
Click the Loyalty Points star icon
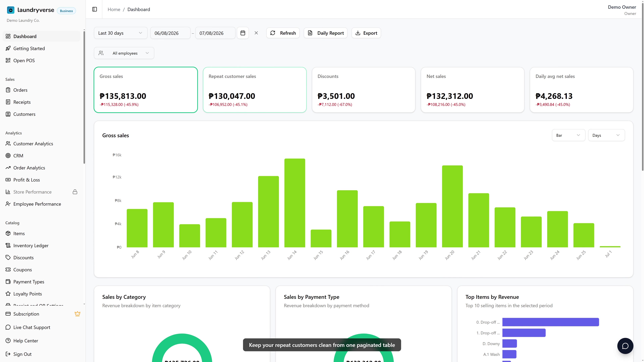click(x=8, y=294)
